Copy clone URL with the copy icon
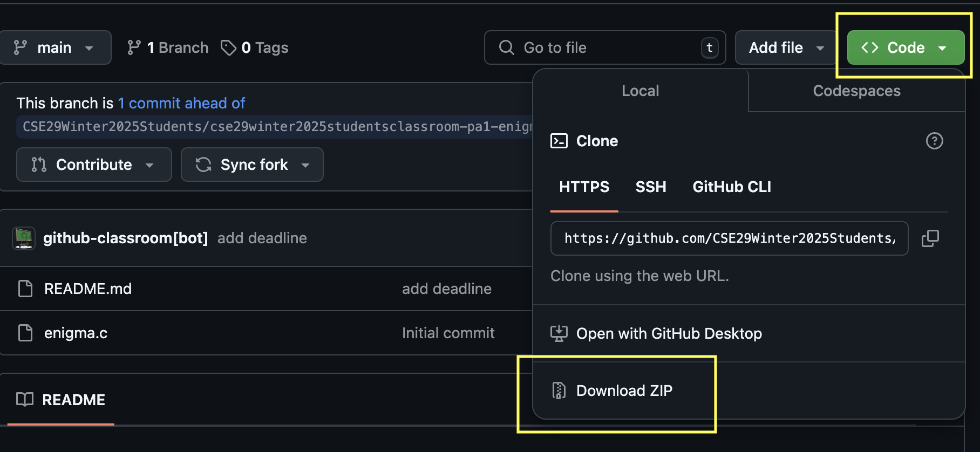This screenshot has width=980, height=452. (x=930, y=238)
